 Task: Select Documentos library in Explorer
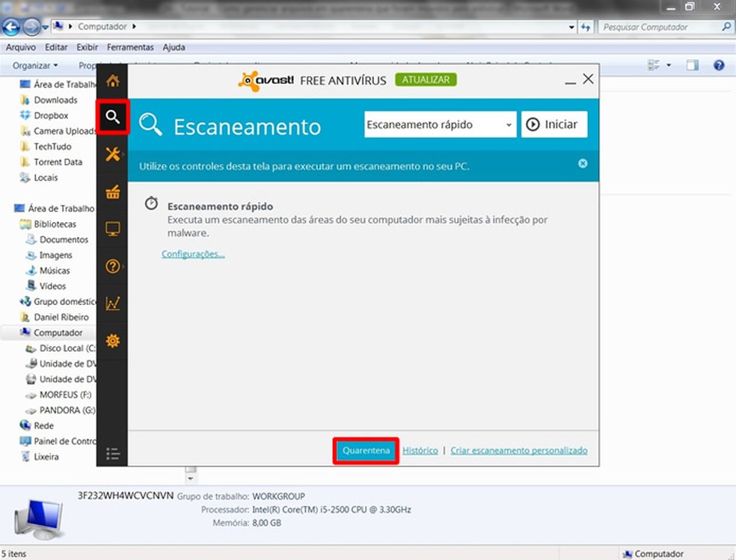point(64,239)
